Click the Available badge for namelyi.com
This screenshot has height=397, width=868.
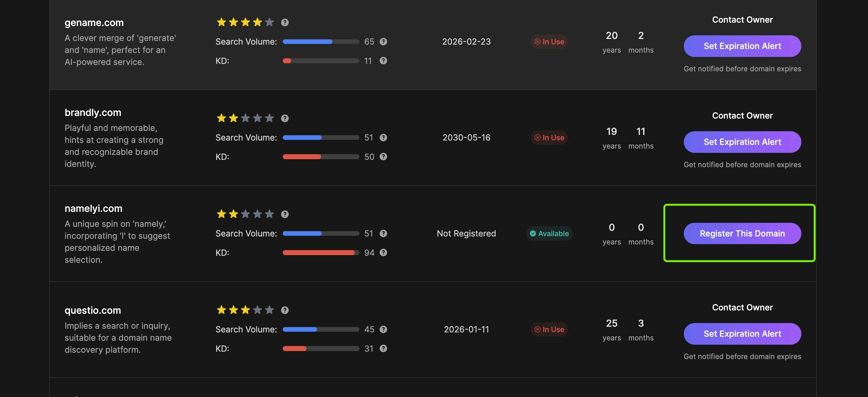tap(549, 233)
